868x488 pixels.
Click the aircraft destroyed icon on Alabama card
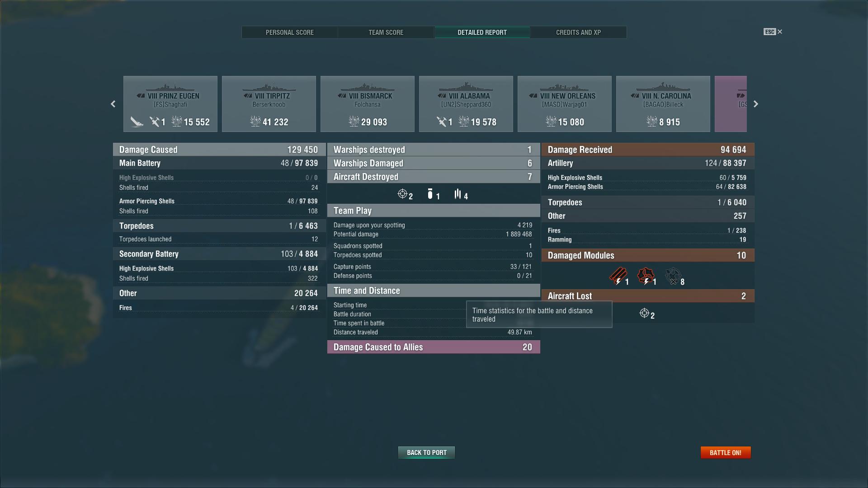[x=441, y=122]
